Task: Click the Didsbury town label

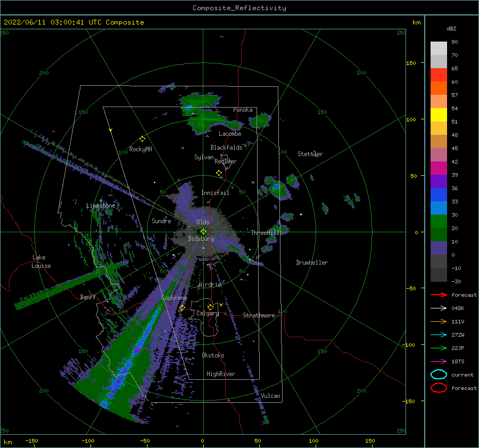Action: (x=201, y=239)
